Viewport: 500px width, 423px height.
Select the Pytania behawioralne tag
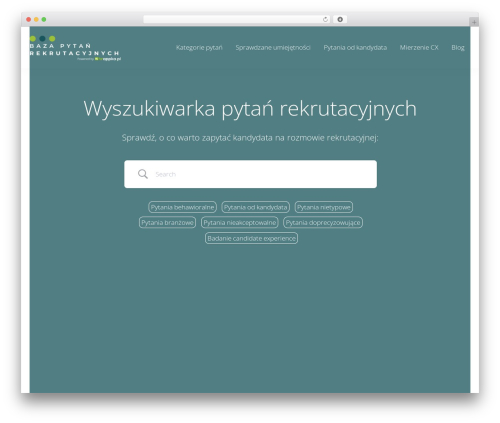(182, 207)
